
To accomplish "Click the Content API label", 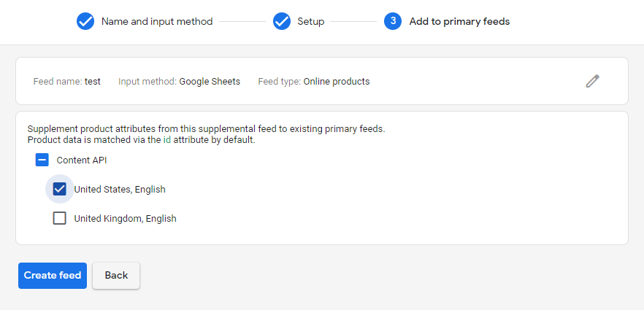I will (82, 160).
